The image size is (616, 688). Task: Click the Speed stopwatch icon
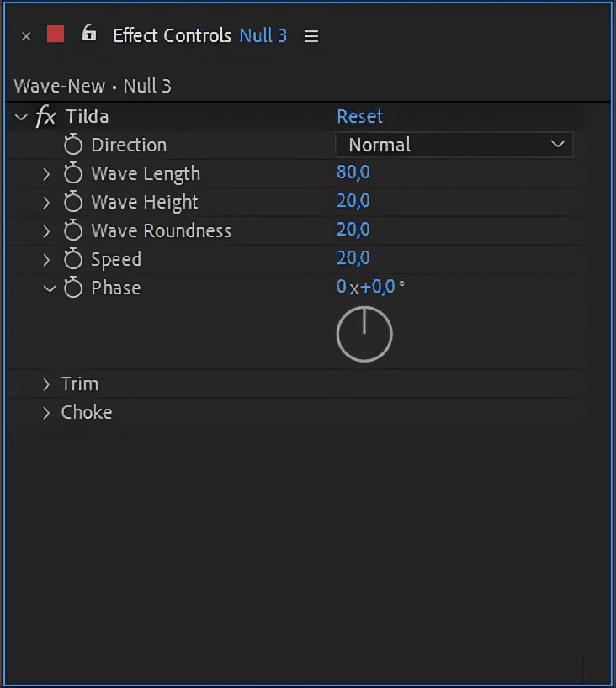pyautogui.click(x=73, y=260)
